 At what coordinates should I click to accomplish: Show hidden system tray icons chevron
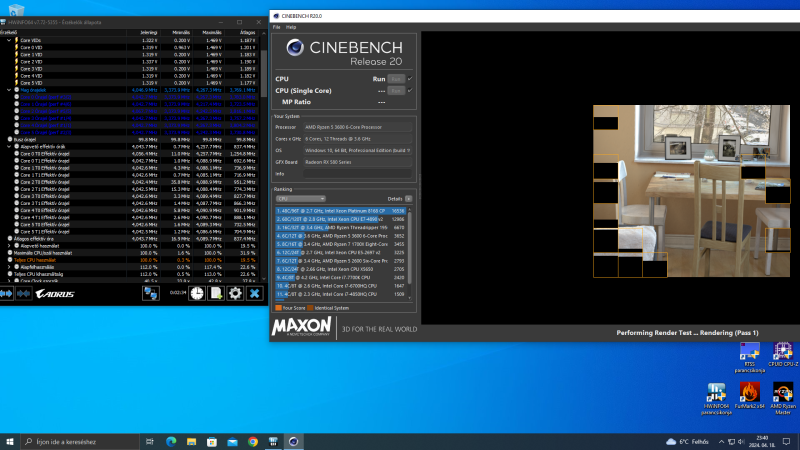(x=721, y=442)
